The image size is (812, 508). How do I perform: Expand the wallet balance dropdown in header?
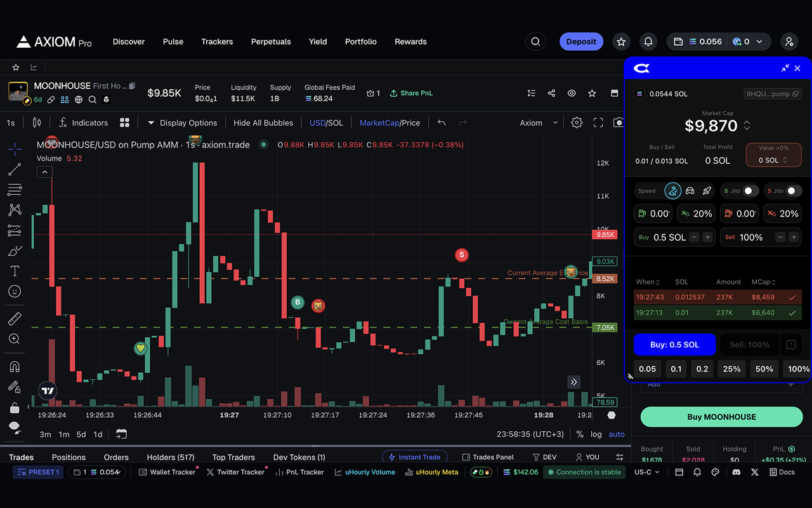760,42
